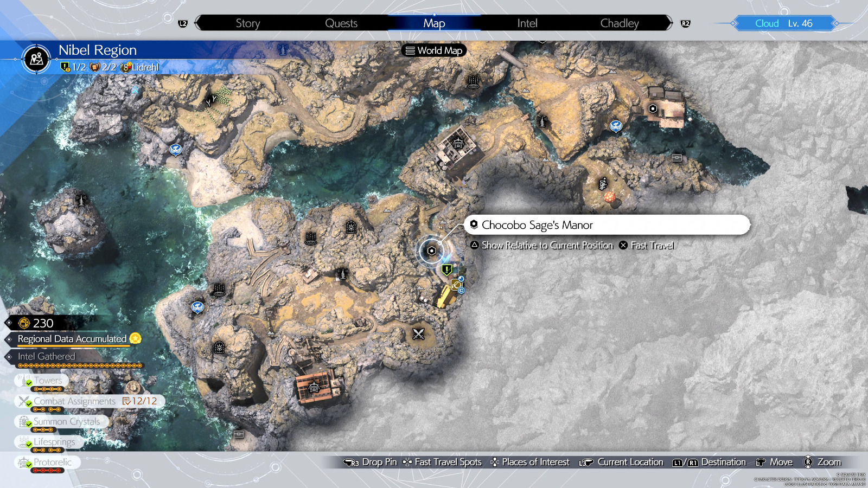
Task: Click Show Relative to Current Position
Action: tap(541, 246)
